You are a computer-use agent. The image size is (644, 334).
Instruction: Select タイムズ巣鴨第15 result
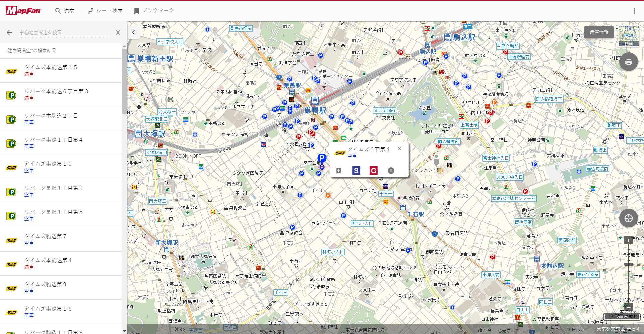point(61,312)
